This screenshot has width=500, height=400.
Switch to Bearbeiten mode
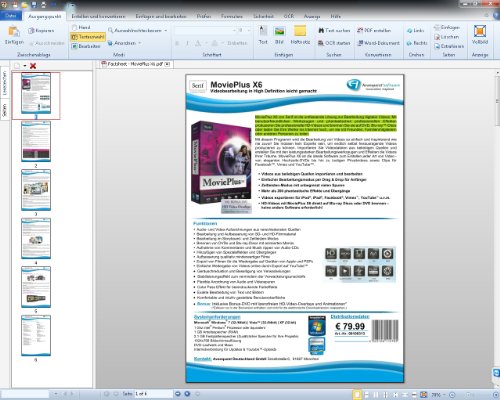86,46
